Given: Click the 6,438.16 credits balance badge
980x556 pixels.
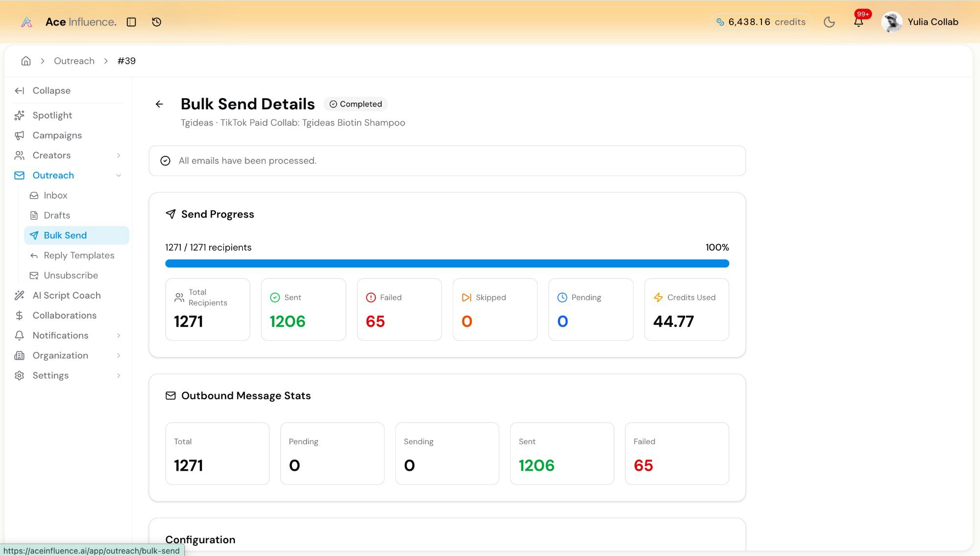Looking at the screenshot, I should [761, 22].
